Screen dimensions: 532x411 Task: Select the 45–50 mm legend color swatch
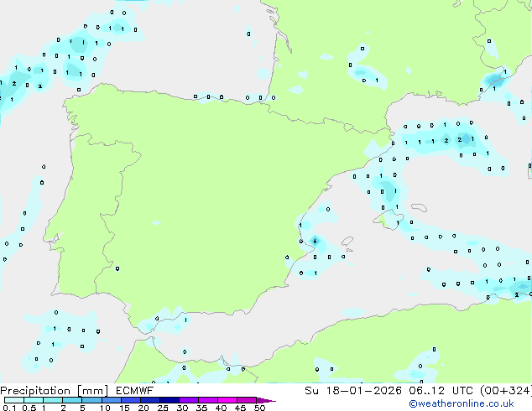(x=247, y=400)
